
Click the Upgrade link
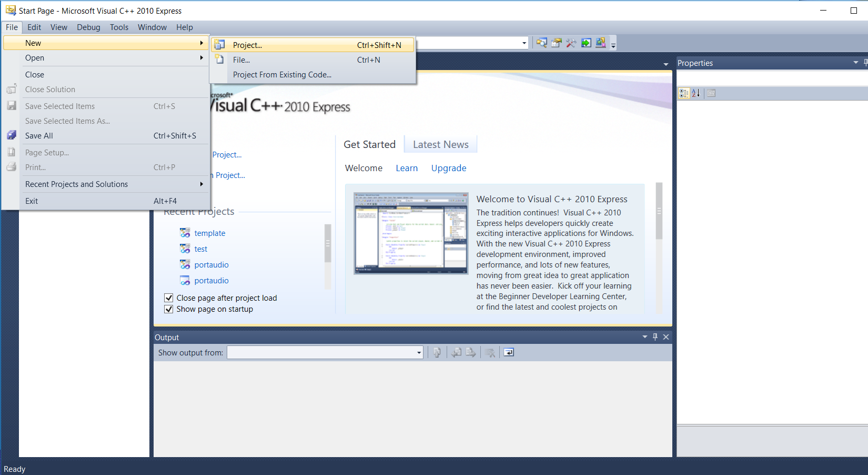click(449, 168)
